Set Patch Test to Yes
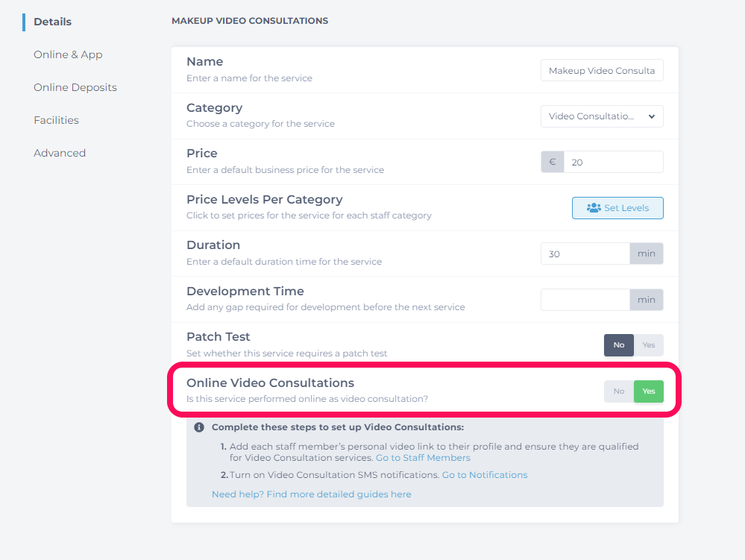Screen dimensions: 745x560 pos(649,345)
